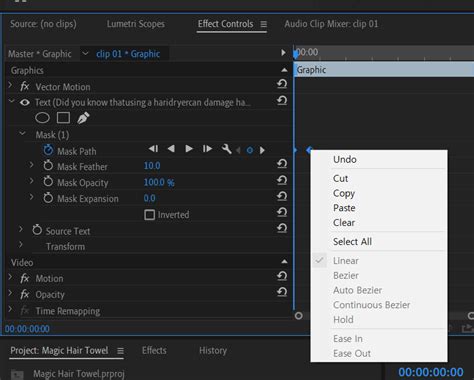Collapse the Mask (1) group

[x=22, y=133]
